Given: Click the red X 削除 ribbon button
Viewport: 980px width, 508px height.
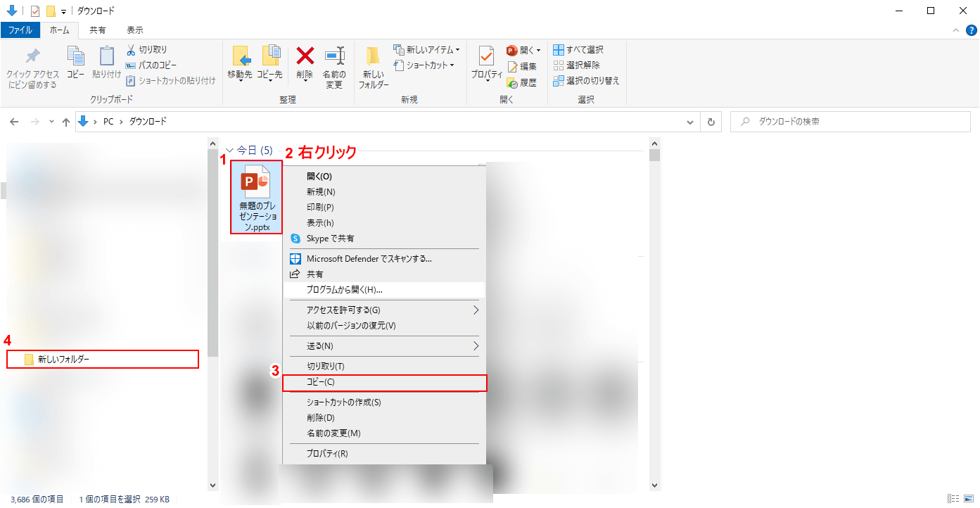Looking at the screenshot, I should point(305,63).
